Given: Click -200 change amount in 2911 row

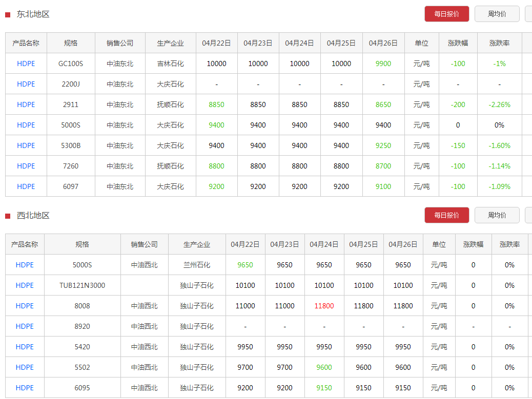Looking at the screenshot, I should click(458, 105).
